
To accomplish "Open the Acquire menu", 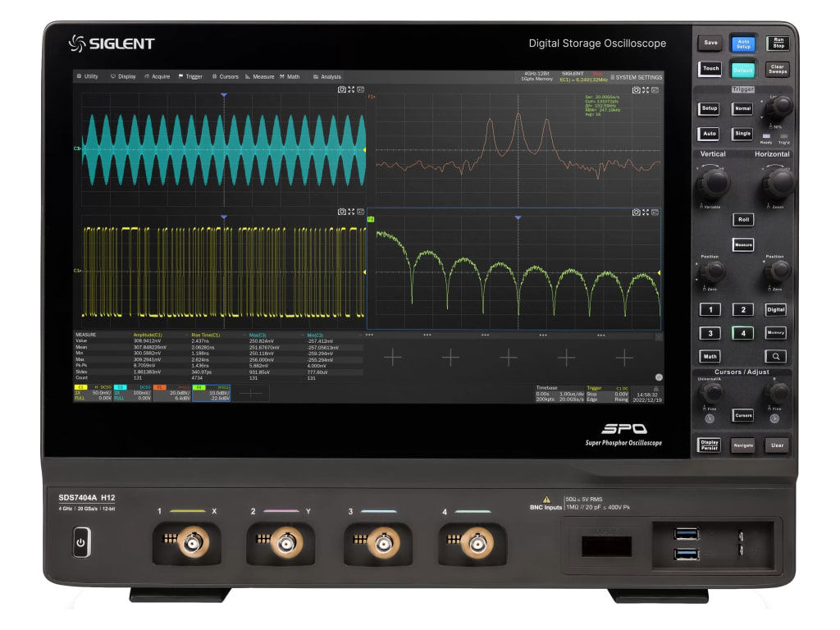I will coord(157,76).
